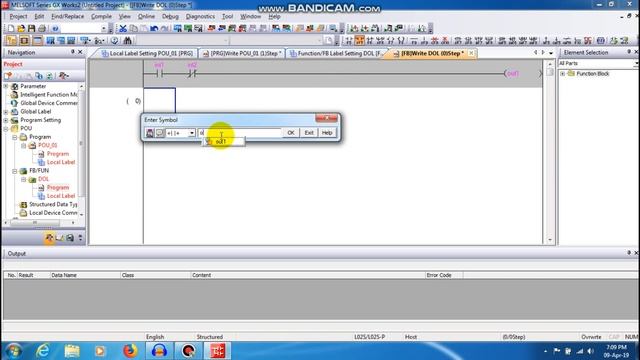Screen dimensions: 640x360
Task: Collapse the POU tree node
Action: click(x=6, y=129)
